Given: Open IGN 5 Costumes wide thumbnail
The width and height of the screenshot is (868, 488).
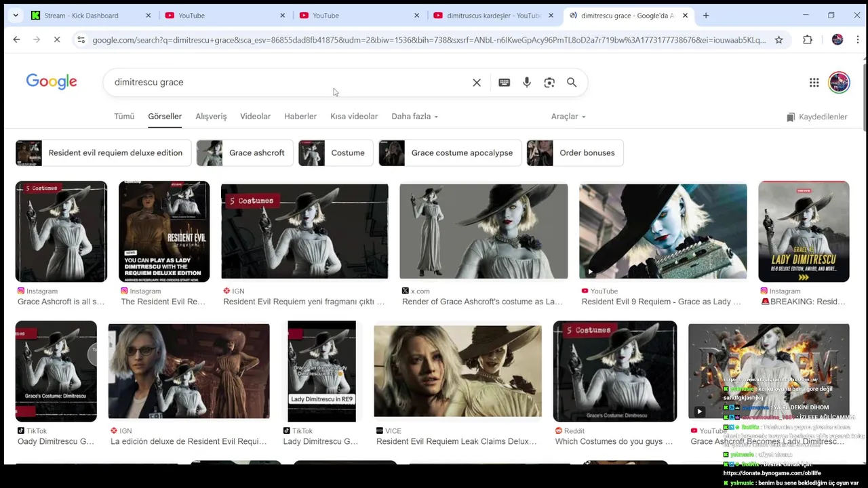Looking at the screenshot, I should pos(304,231).
